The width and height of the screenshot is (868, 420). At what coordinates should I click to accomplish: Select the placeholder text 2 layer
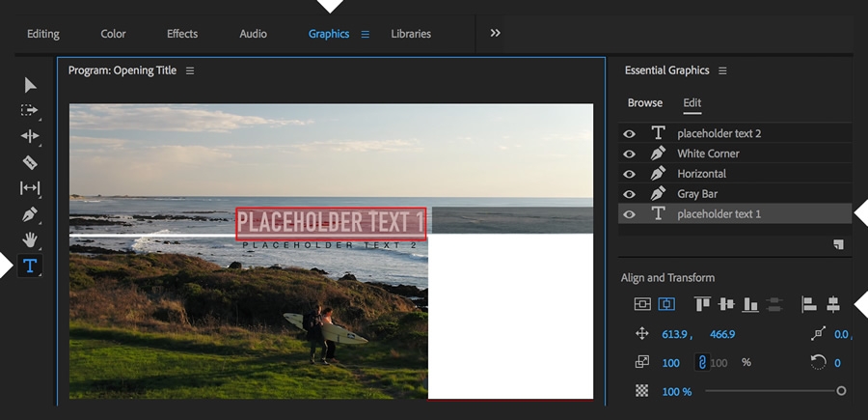[735, 133]
